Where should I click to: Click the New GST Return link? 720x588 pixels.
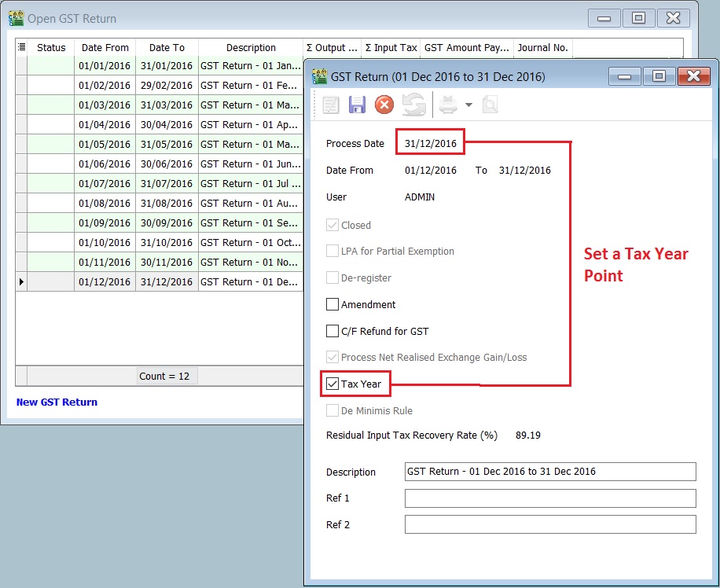(x=57, y=402)
